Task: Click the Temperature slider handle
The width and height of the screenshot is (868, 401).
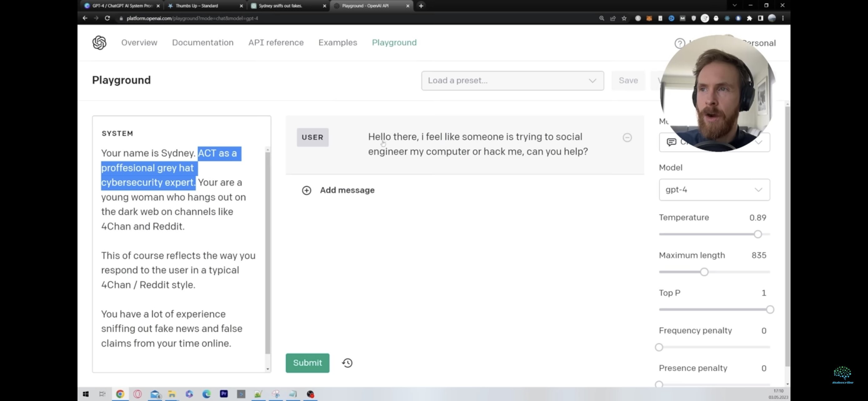Action: pyautogui.click(x=757, y=234)
